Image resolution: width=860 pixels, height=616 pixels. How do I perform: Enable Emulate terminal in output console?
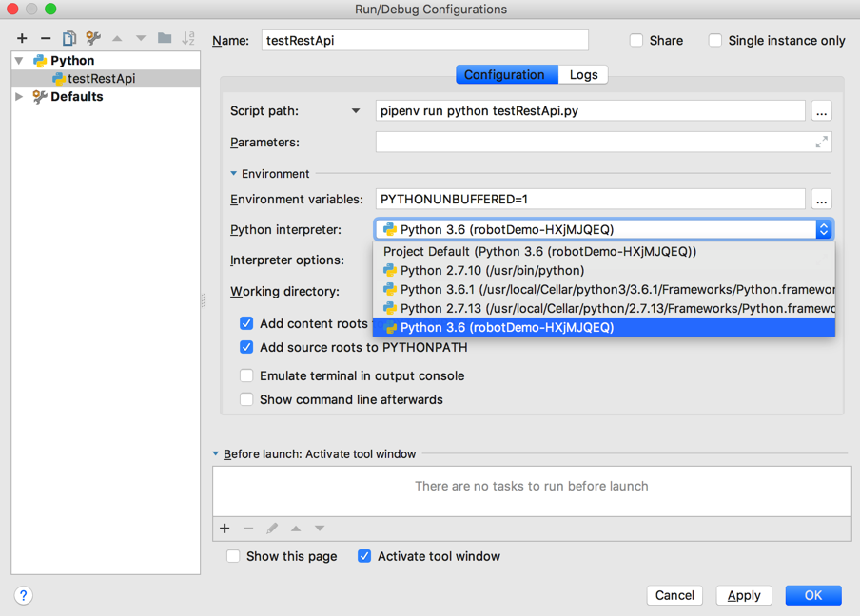pyautogui.click(x=247, y=375)
